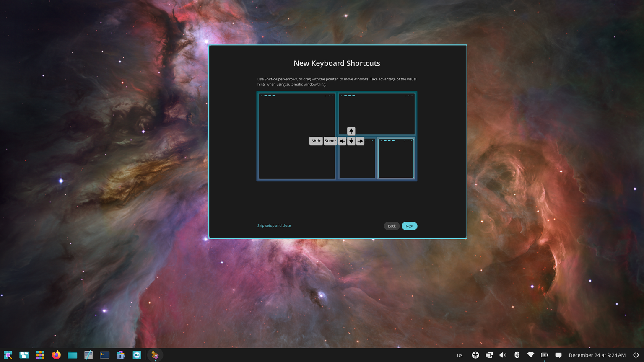Open the keyboard layout indicator labeled us
Viewport: 644px width, 362px height.
[x=460, y=355]
